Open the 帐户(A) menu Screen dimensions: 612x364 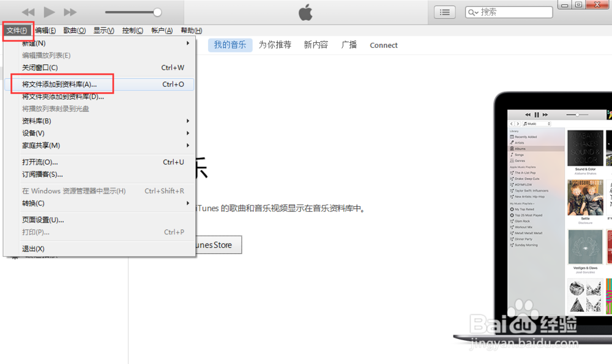(162, 31)
